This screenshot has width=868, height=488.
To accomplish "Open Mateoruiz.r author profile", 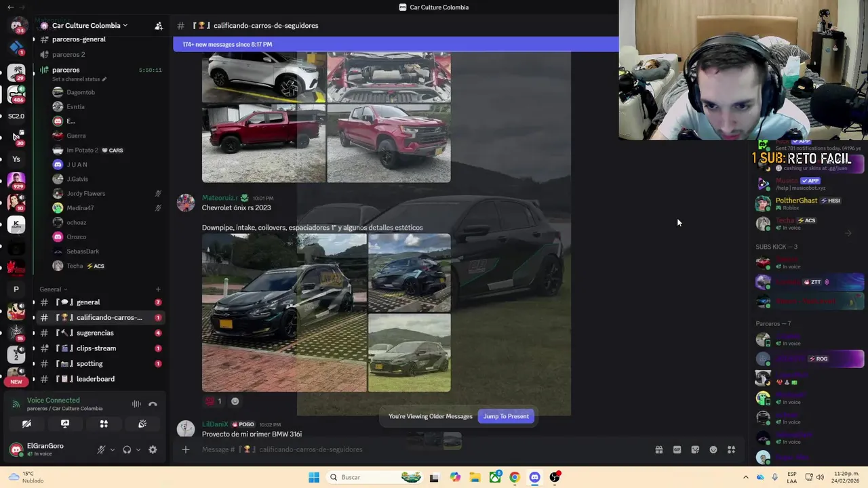I will (220, 198).
